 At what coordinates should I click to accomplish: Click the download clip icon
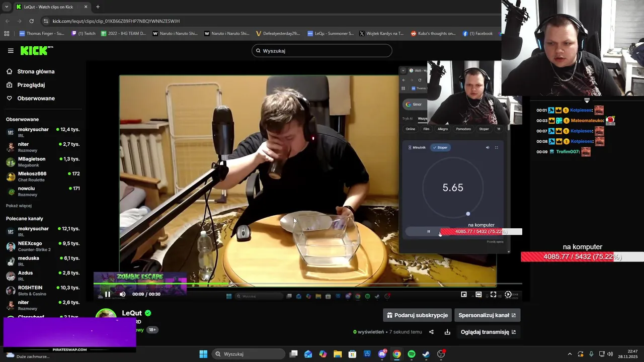pos(447,332)
